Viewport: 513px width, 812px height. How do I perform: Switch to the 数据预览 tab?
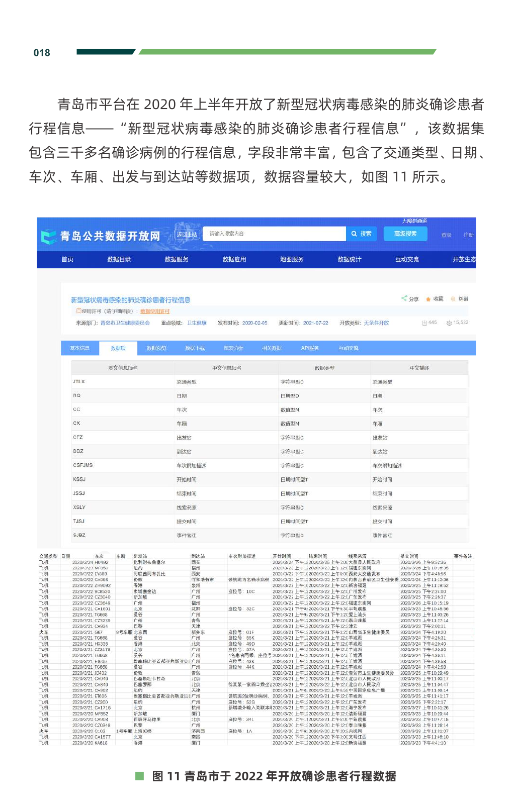[156, 348]
